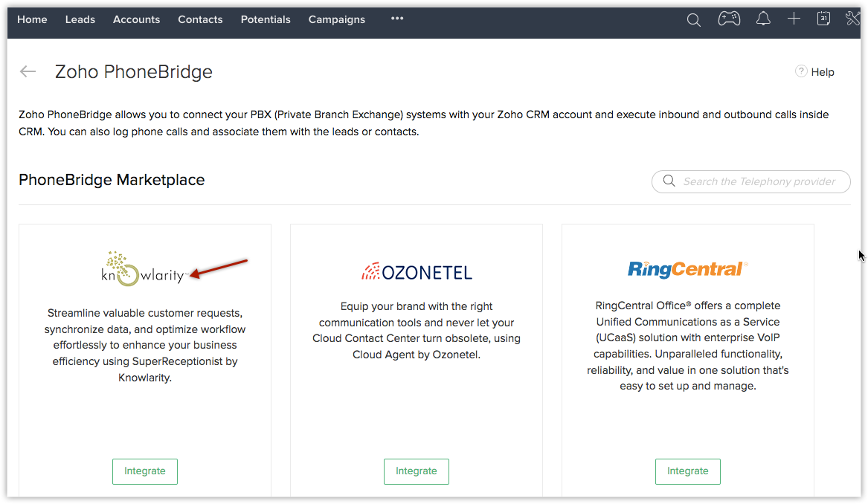This screenshot has width=868, height=504.
Task: Open the calendar icon
Action: (x=823, y=19)
